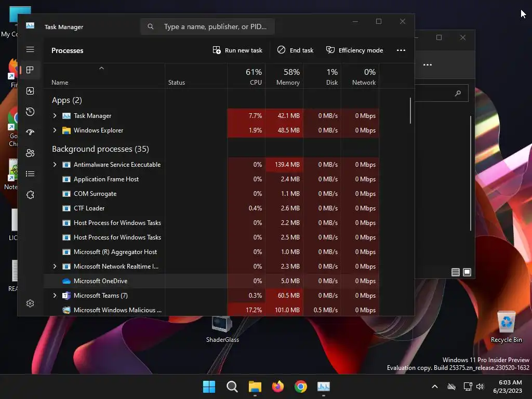The height and width of the screenshot is (399, 532).
Task: Switch to large icons view in background window
Action: tap(467, 272)
